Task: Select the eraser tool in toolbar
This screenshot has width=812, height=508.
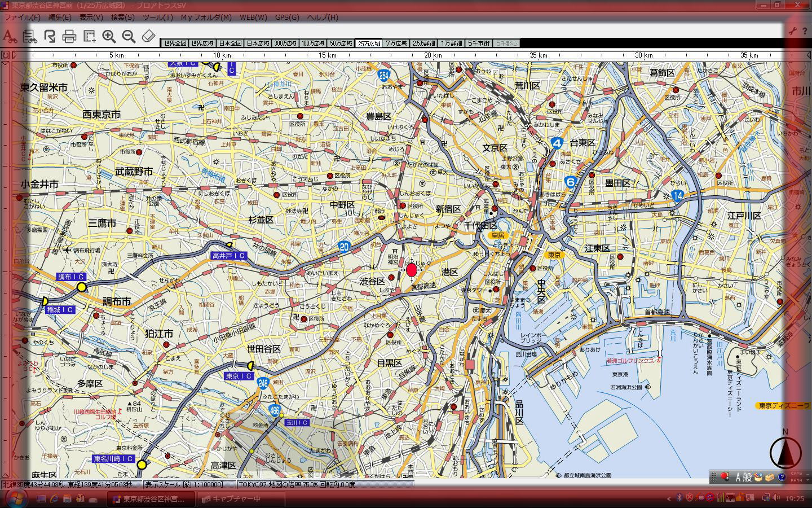Action: (148, 36)
